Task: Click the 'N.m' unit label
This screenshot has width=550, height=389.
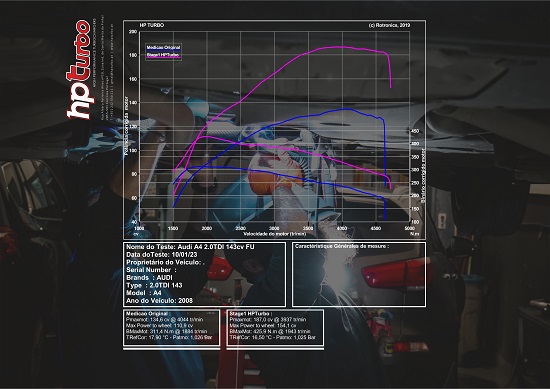Action: tap(414, 234)
